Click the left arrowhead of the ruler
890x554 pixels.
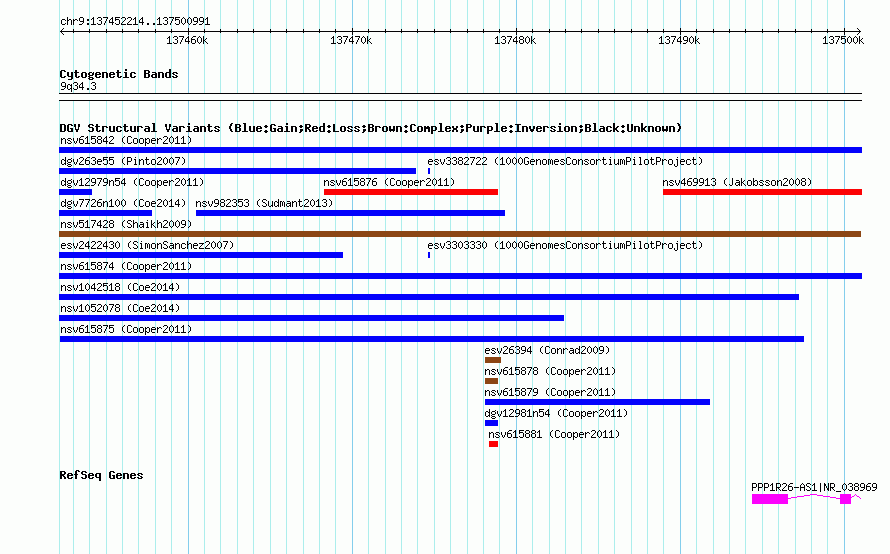62,31
